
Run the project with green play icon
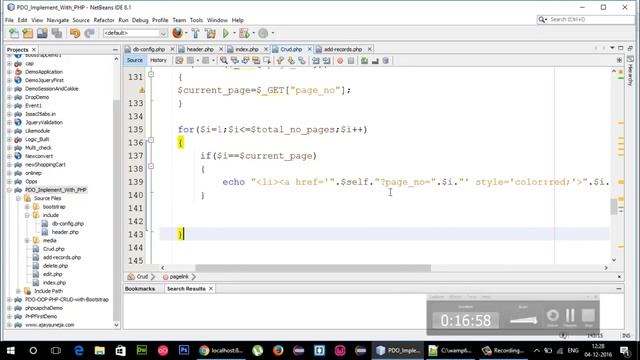226,33
